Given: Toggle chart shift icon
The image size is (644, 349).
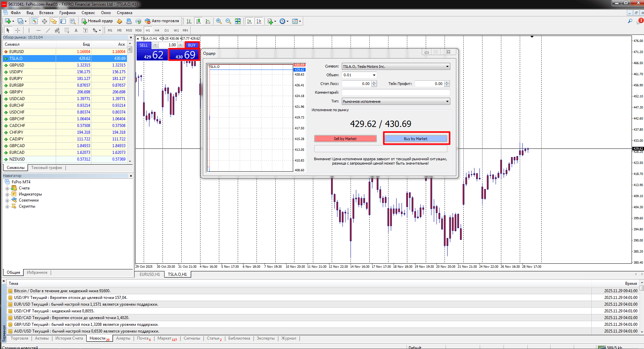Looking at the screenshot, I should point(259,21).
